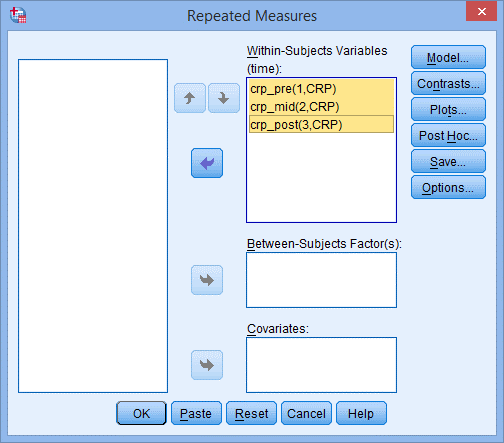Open the Save... dialog
Viewport: 504px width, 443px height.
448,161
